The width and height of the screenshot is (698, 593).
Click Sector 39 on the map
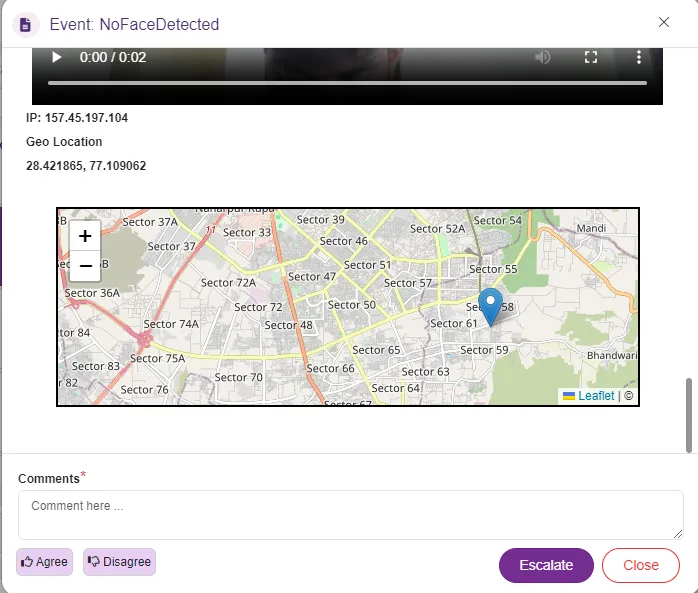[x=321, y=219]
